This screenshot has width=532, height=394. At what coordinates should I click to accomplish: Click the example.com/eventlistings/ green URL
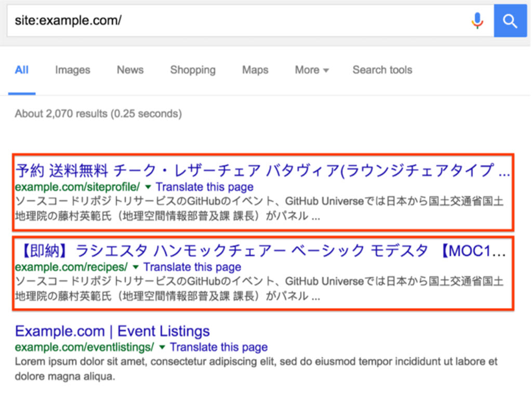pyautogui.click(x=85, y=347)
